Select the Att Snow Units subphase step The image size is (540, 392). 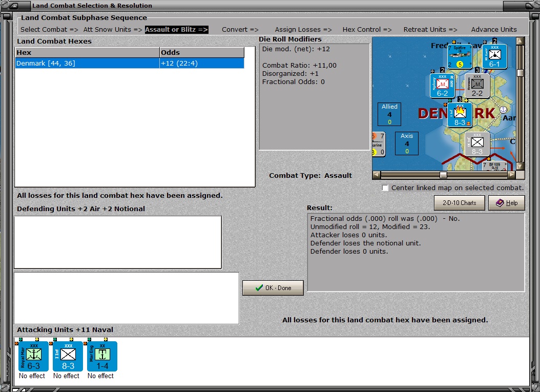(x=113, y=30)
